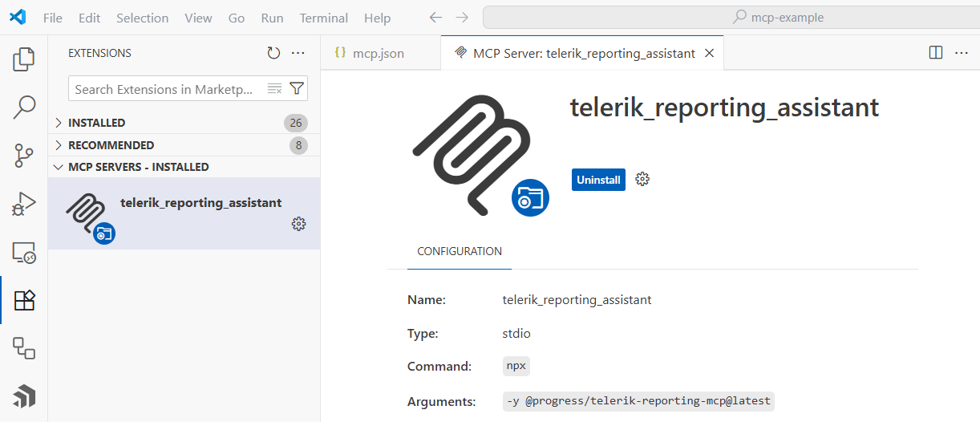Open the Go menu
The height and width of the screenshot is (422, 980).
(x=237, y=18)
